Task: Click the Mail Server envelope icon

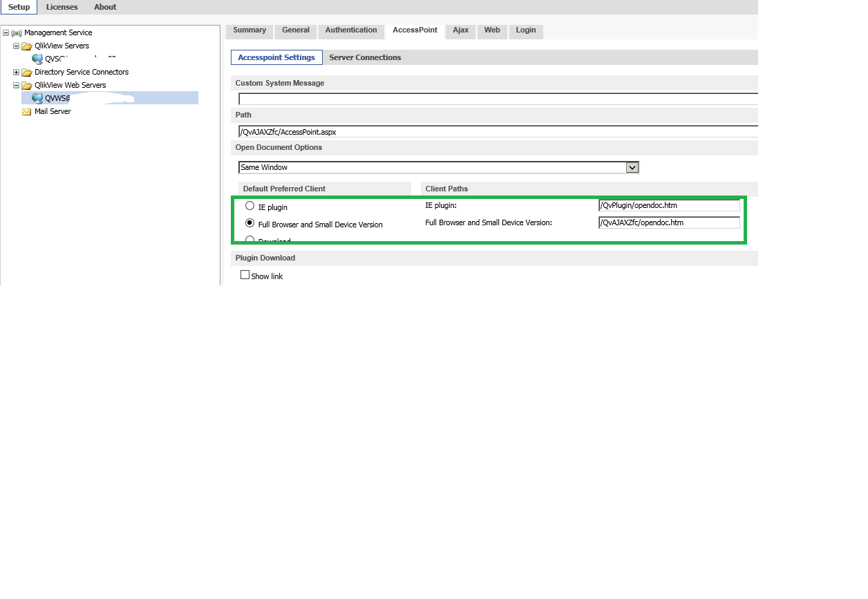Action: click(x=27, y=111)
